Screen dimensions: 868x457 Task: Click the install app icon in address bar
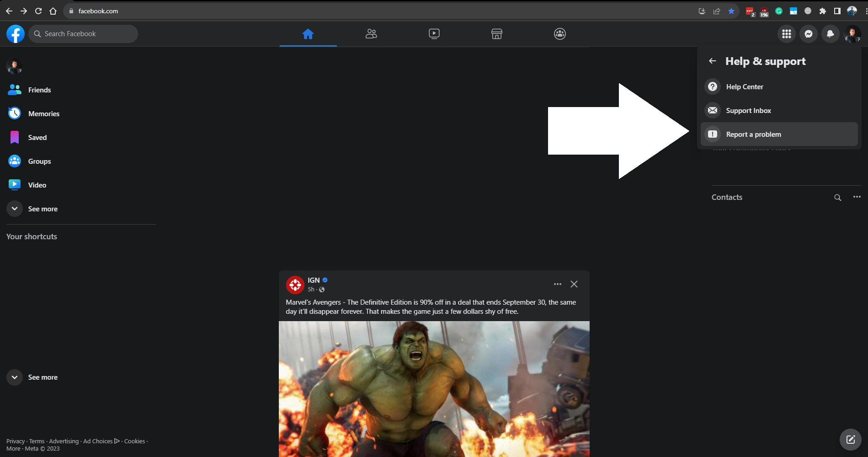click(x=702, y=11)
